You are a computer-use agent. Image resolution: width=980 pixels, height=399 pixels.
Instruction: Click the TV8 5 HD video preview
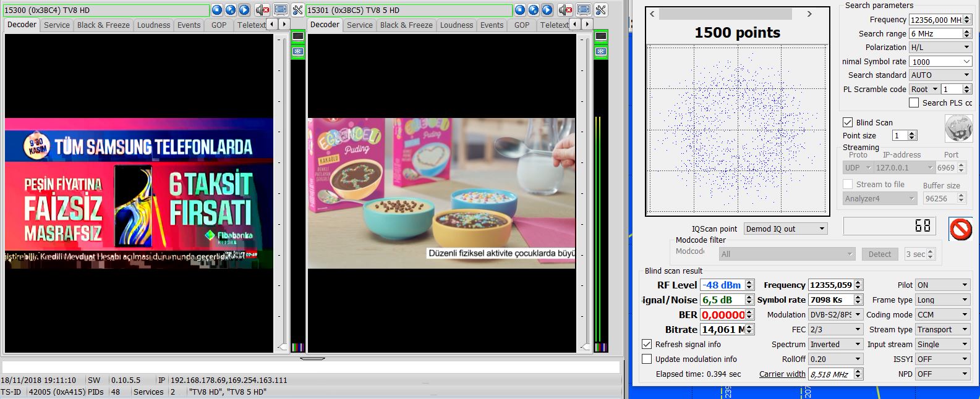(x=441, y=193)
